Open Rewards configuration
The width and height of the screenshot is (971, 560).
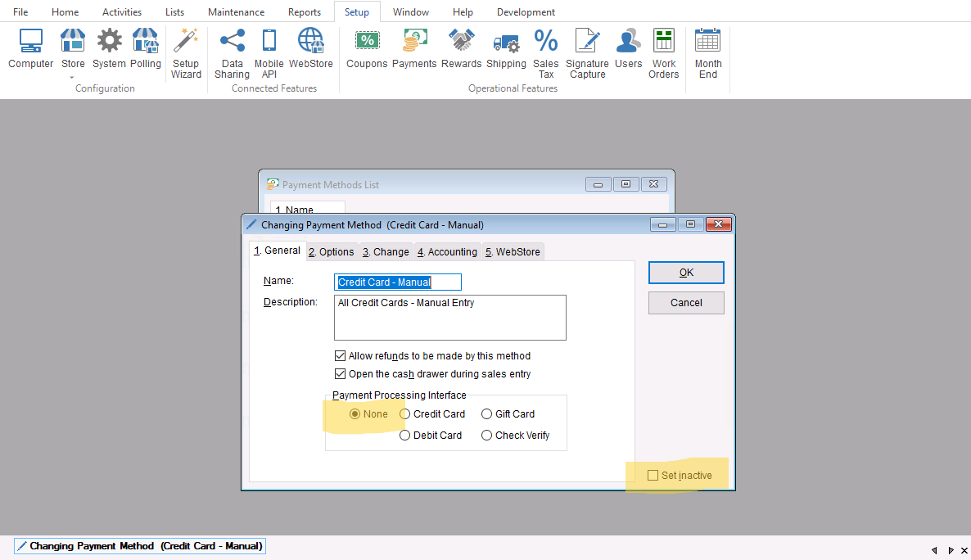click(x=461, y=48)
